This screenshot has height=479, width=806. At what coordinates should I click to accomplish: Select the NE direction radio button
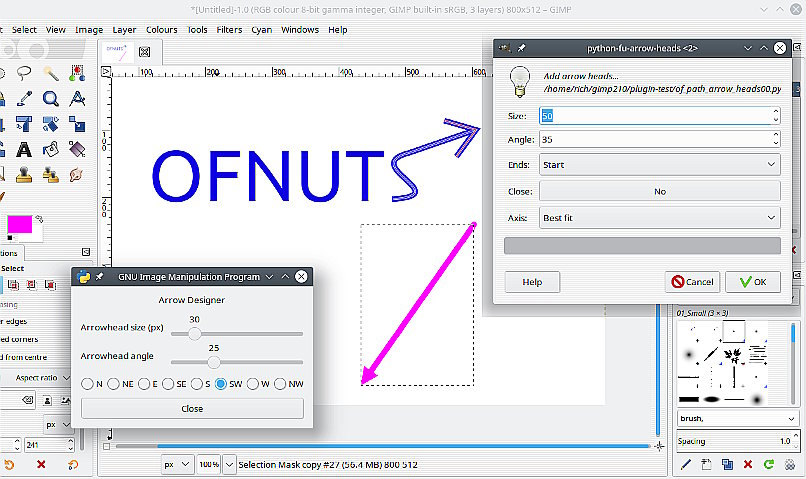114,384
